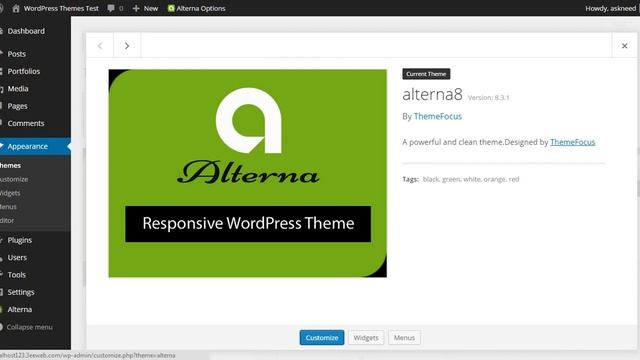Viewport: 640px width, 360px height.
Task: Click the Widgets button at bottom
Action: (x=366, y=338)
